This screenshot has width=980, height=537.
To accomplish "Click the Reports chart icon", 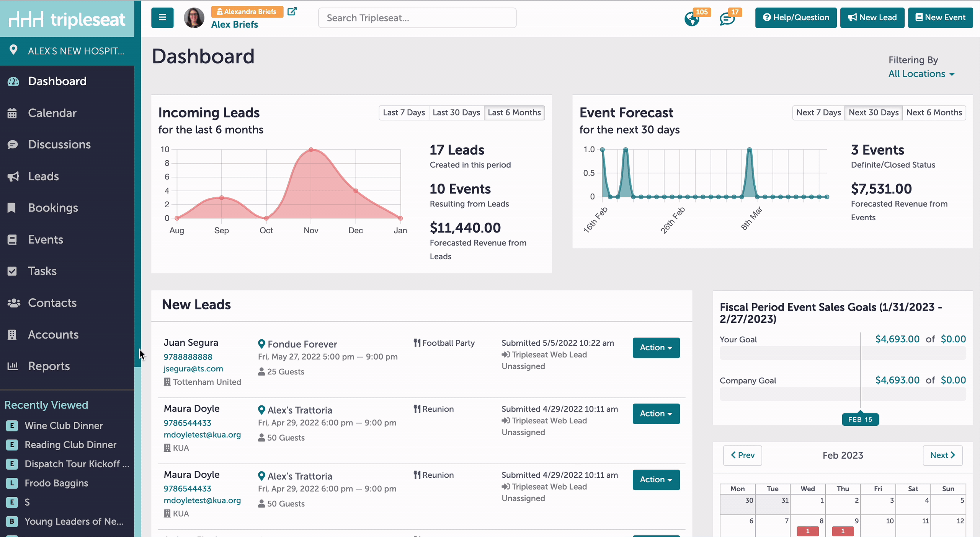I will point(13,366).
